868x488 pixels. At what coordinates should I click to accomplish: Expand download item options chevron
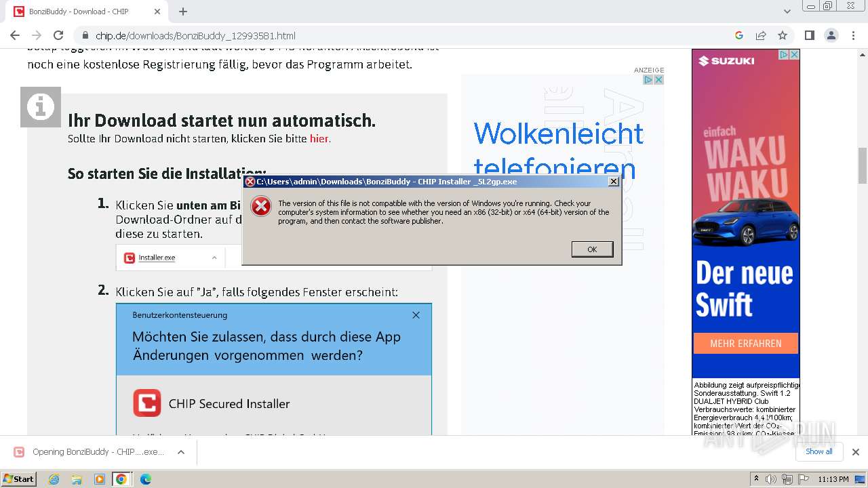pyautogui.click(x=181, y=452)
